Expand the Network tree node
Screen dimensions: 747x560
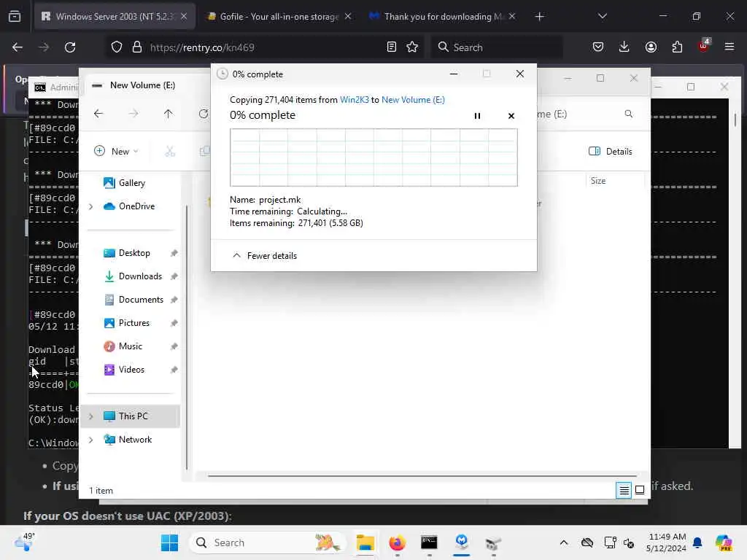pyautogui.click(x=91, y=440)
